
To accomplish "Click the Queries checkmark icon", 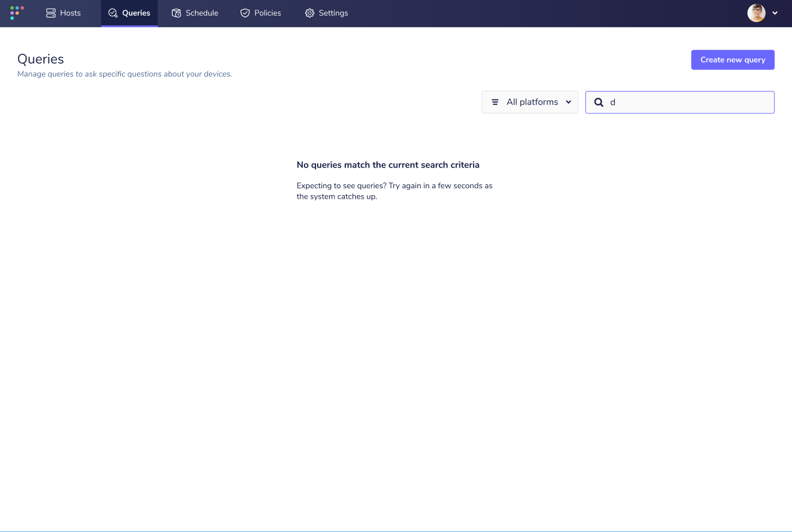I will point(113,13).
